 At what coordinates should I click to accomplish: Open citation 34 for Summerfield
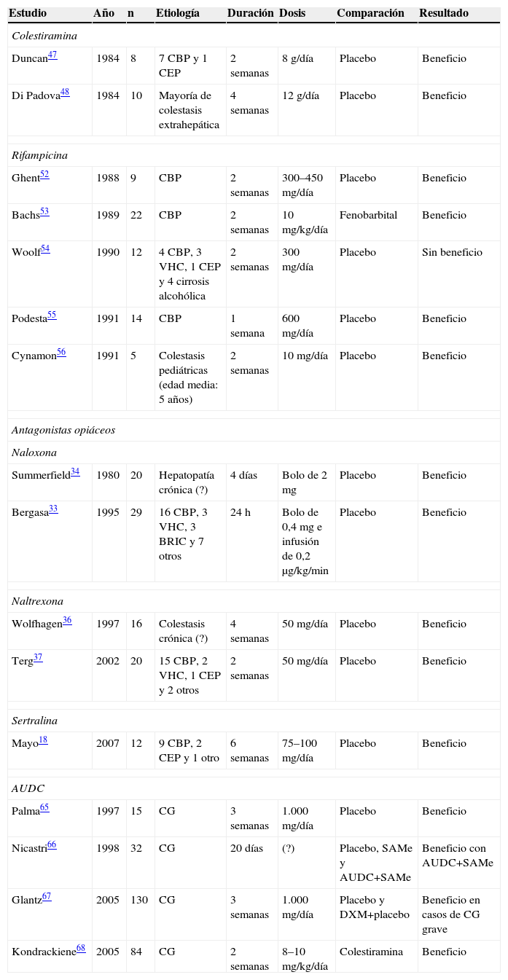(x=75, y=471)
